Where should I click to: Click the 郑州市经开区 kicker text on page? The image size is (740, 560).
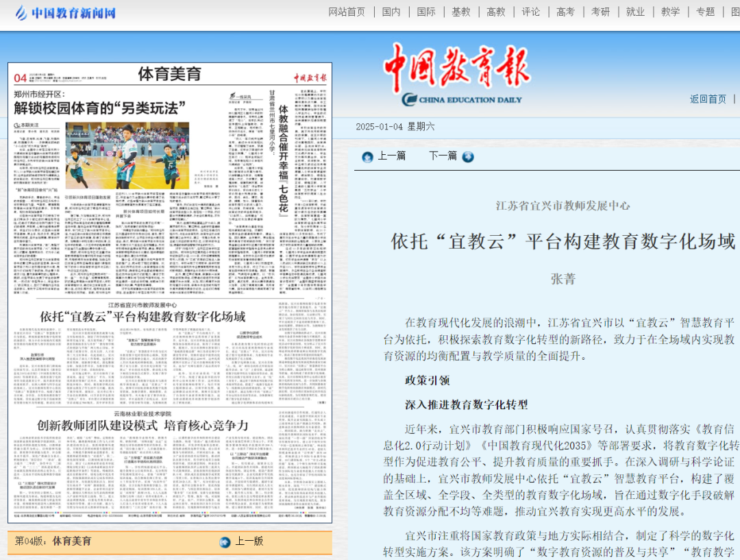point(39,94)
